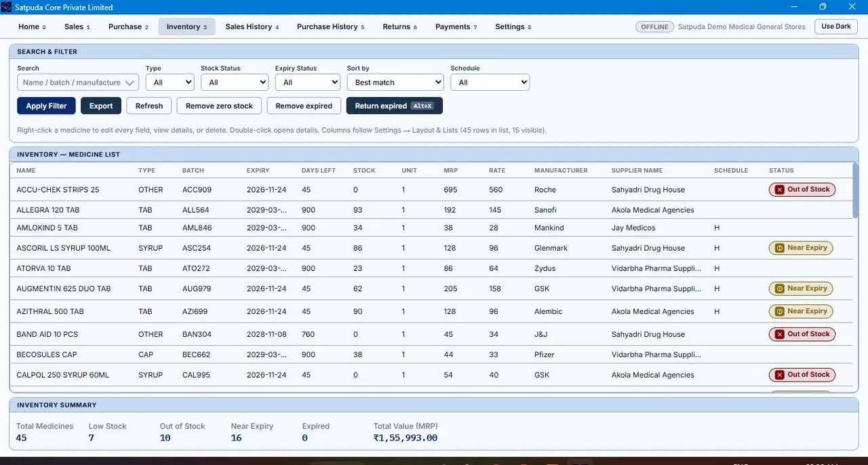Image resolution: width=868 pixels, height=465 pixels.
Task: Click Near Expiry badge for AZITHRAL 500
Action: point(801,312)
